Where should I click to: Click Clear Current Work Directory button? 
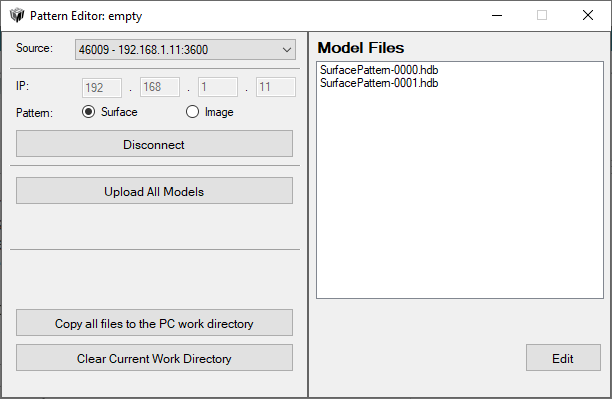154,358
